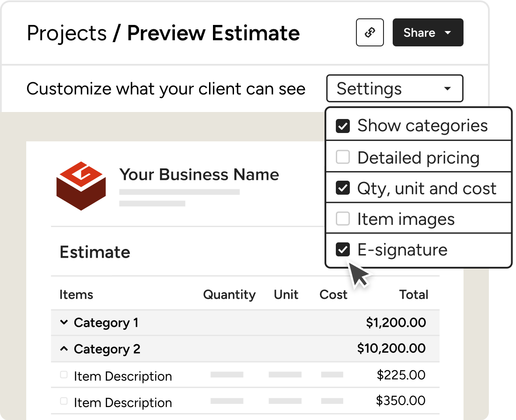Click the dropdown arrow on the Settings control
Image resolution: width=516 pixels, height=420 pixels.
(447, 88)
